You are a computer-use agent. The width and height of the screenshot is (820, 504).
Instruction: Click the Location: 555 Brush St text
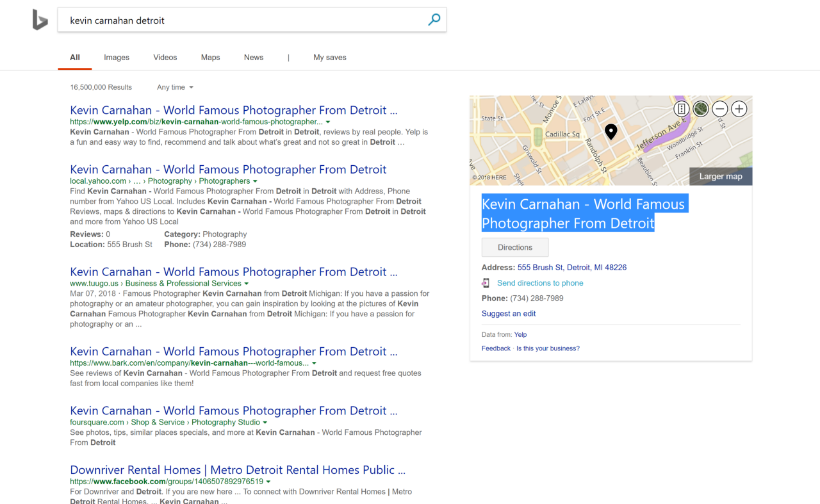click(x=111, y=245)
